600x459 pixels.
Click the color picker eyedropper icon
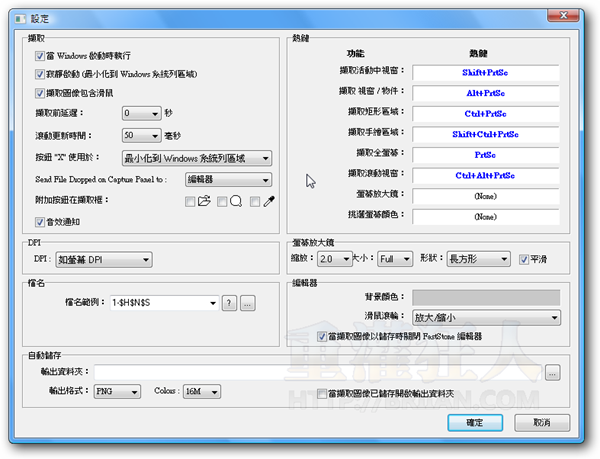point(269,201)
